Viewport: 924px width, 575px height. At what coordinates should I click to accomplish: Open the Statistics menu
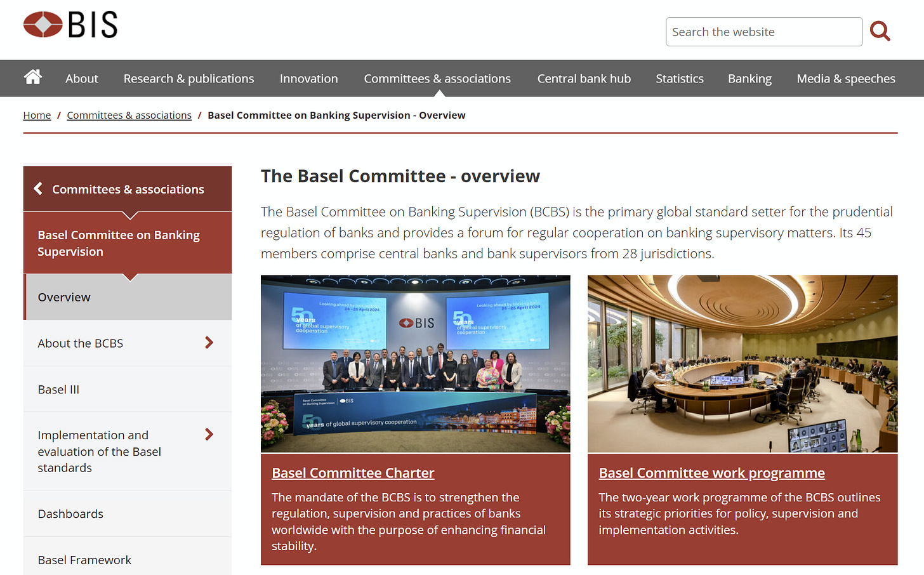(x=680, y=79)
